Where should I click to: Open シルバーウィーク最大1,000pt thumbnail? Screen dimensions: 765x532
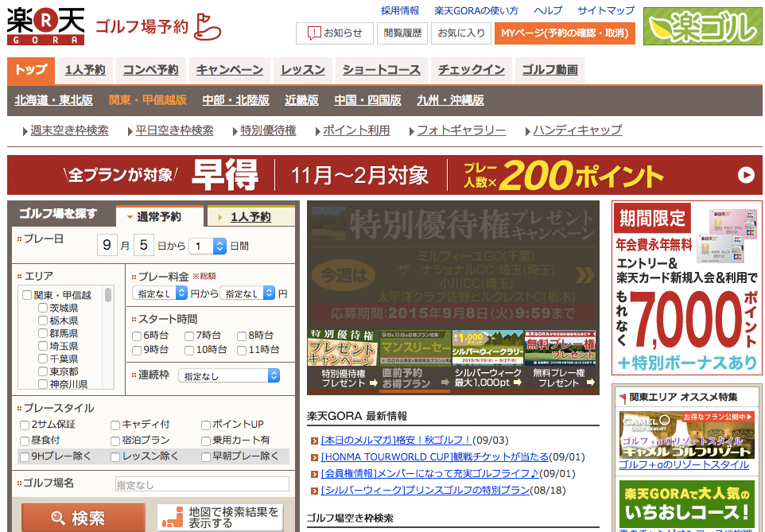click(487, 359)
